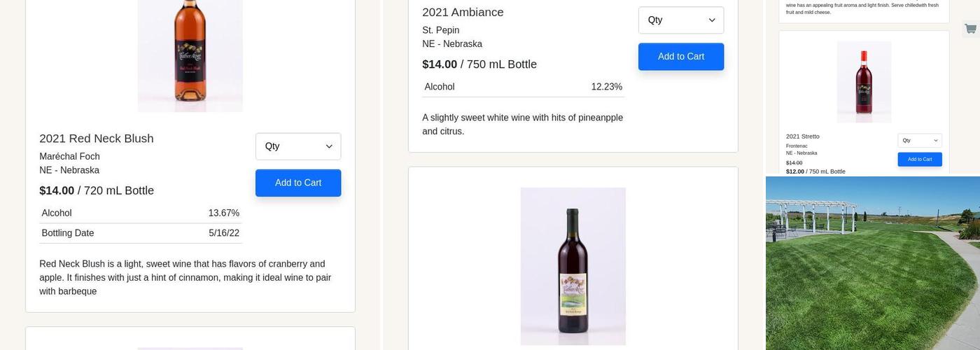The image size is (980, 350).
Task: Click the Red Neck Blush Bottling Date row
Action: pos(140,233)
